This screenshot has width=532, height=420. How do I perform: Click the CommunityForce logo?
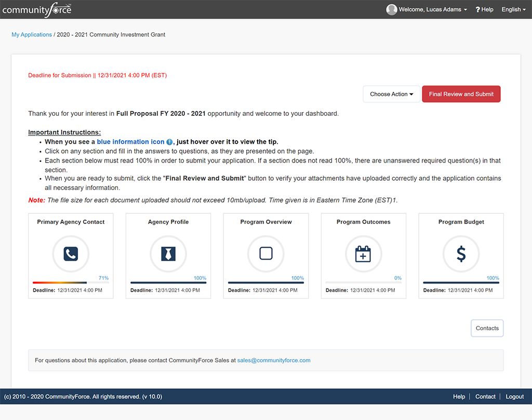pyautogui.click(x=36, y=9)
